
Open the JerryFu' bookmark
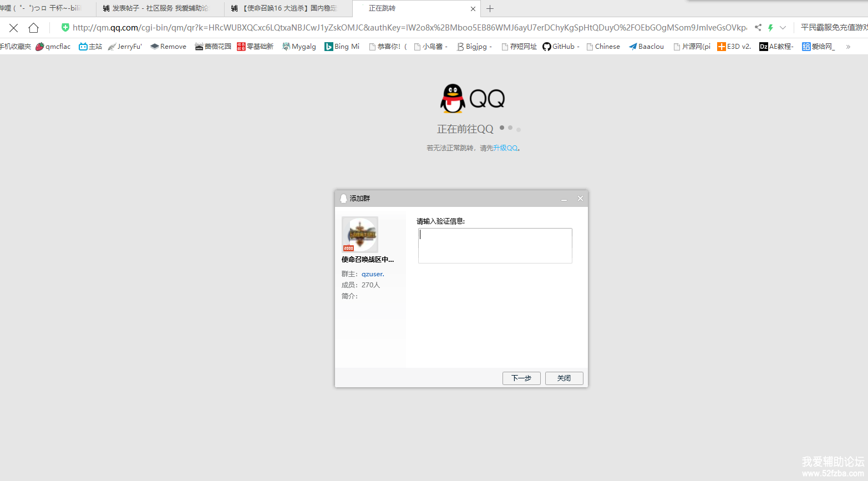coord(125,47)
